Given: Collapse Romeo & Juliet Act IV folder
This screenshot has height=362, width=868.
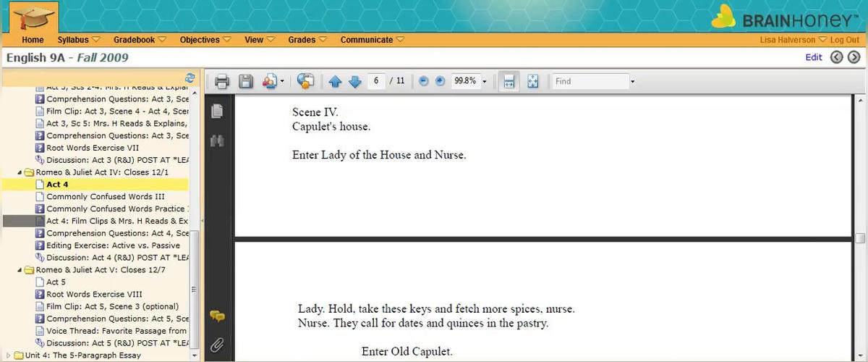Looking at the screenshot, I should 20,172.
